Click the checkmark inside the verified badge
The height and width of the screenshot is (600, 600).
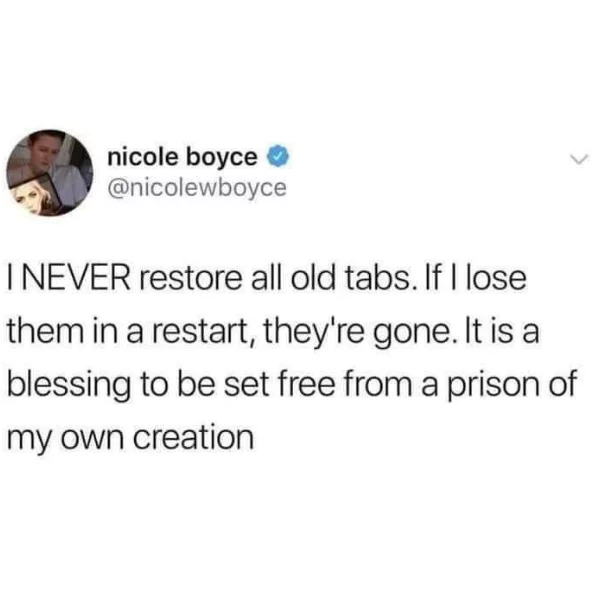click(x=279, y=156)
